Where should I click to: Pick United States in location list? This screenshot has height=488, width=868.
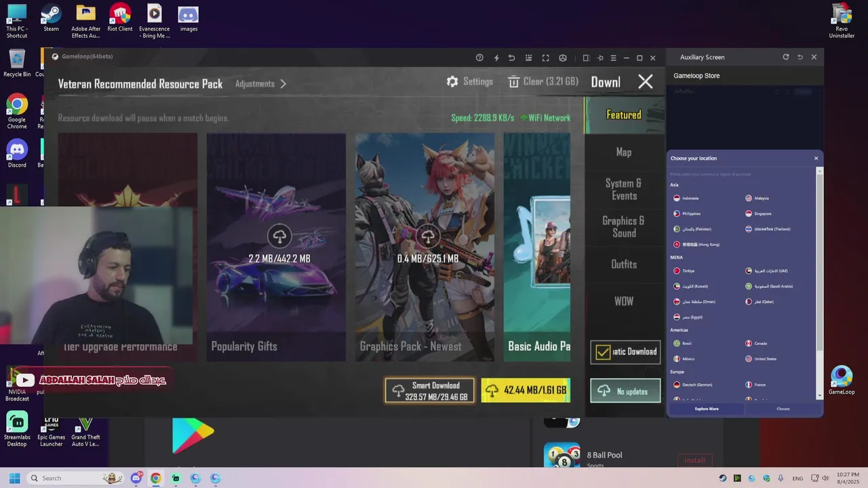tap(761, 359)
